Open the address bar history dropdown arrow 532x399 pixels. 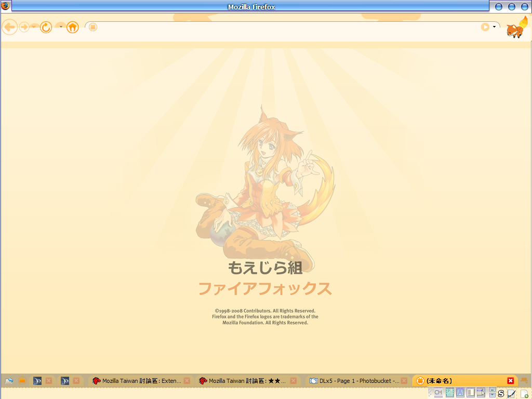point(495,27)
